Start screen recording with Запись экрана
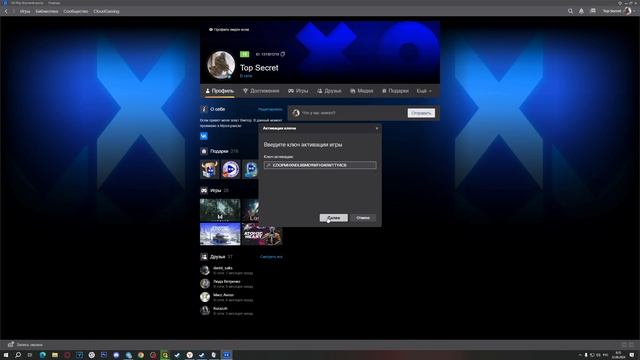This screenshot has height=360, width=640. tap(25, 344)
